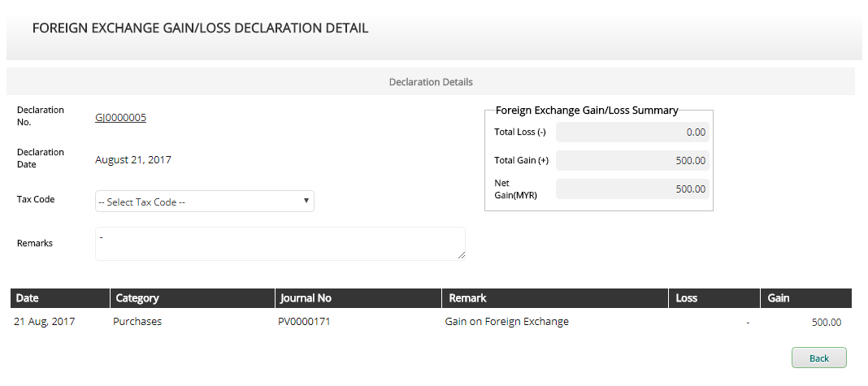Select the Gain on Foreign Exchange remark
This screenshot has height=386, width=868.
pos(506,322)
